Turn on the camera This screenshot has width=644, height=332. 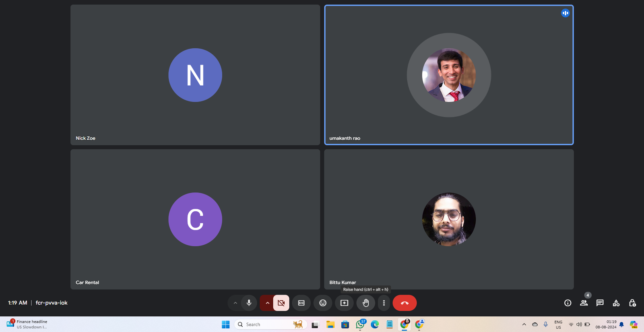coord(281,303)
